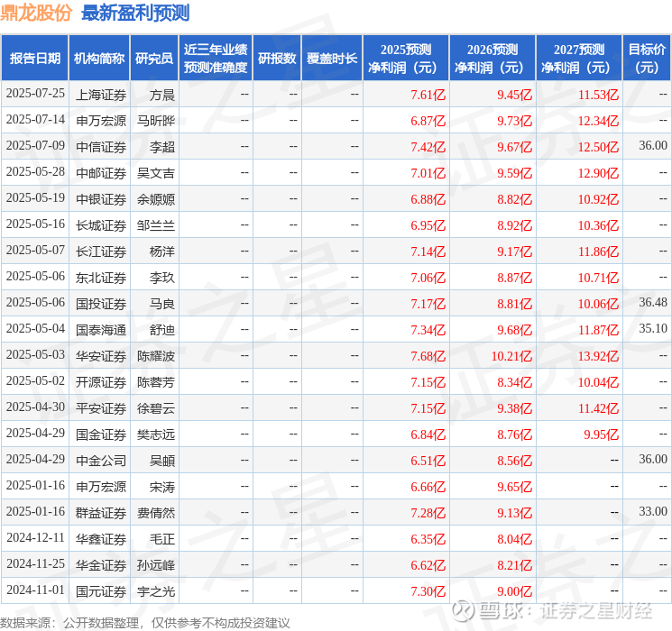The image size is (672, 631).
Task: Click target price 36.00 in 中信证券 row
Action: 653,146
